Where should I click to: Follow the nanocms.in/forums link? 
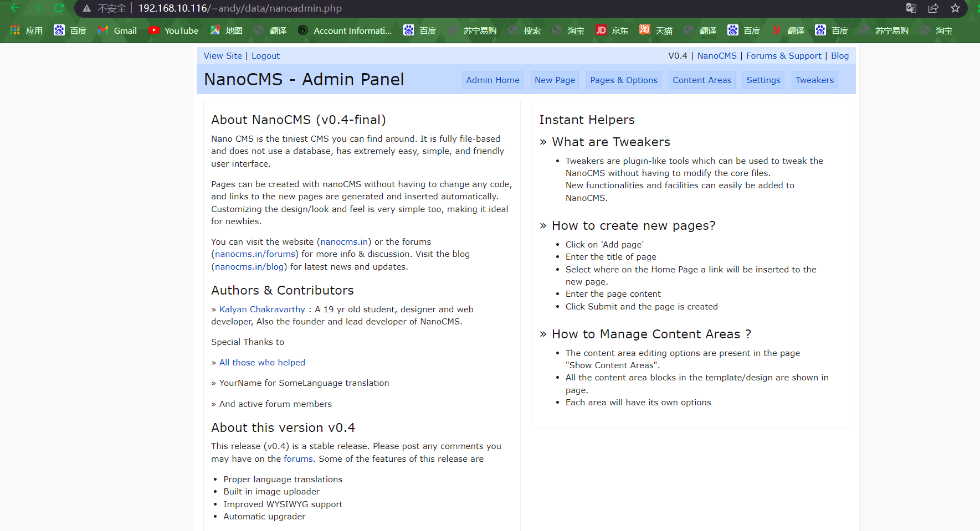click(255, 254)
